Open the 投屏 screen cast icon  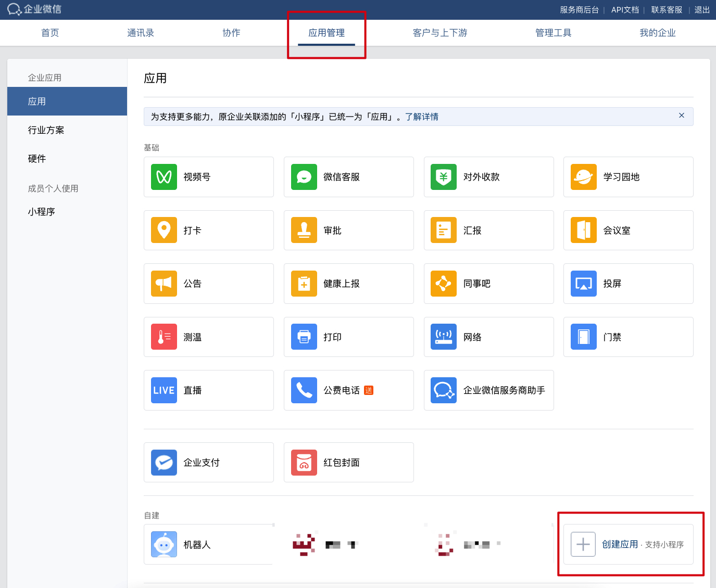tap(584, 284)
